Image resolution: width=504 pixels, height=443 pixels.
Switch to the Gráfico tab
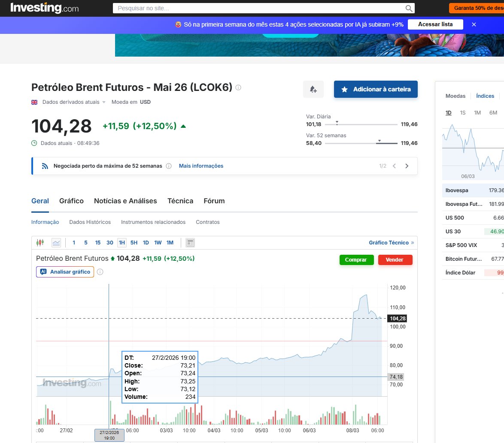click(71, 201)
